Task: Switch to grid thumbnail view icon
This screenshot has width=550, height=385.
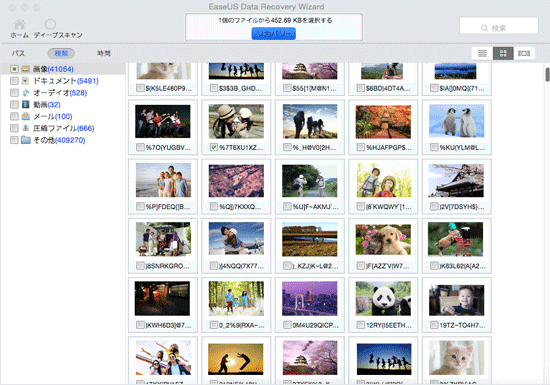Action: 503,53
